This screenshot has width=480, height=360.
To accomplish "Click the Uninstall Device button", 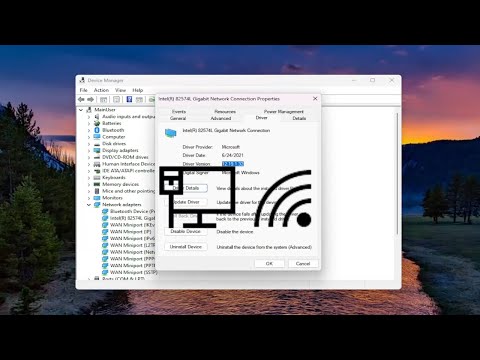I will 186,247.
